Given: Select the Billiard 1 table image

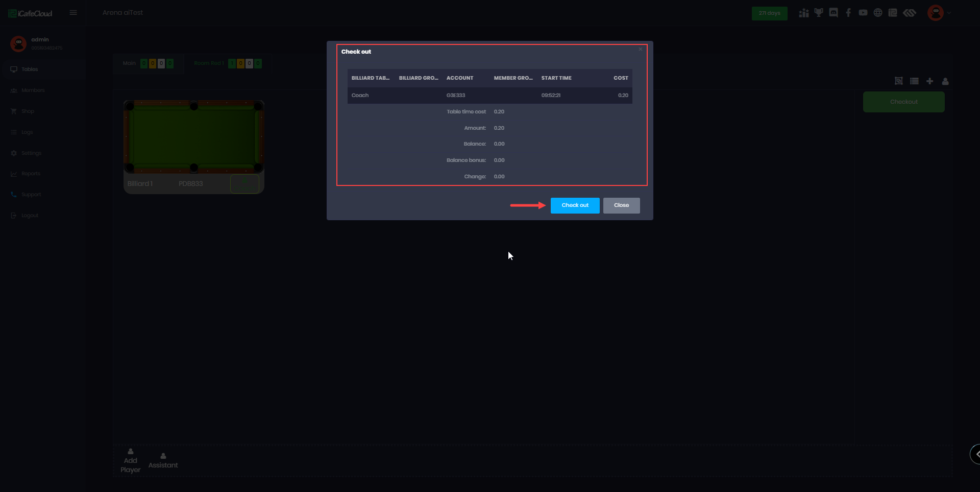Looking at the screenshot, I should pos(194,137).
